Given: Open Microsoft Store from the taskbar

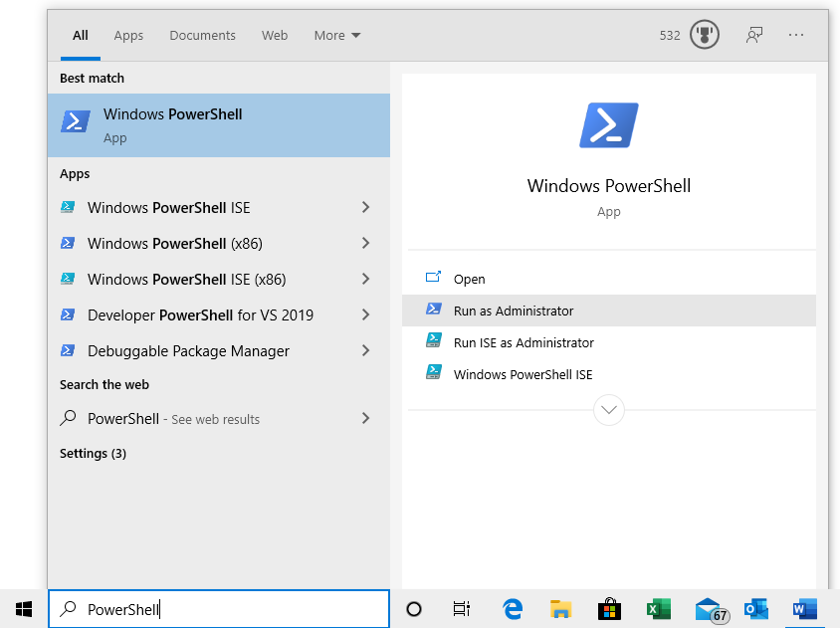Looking at the screenshot, I should [609, 609].
